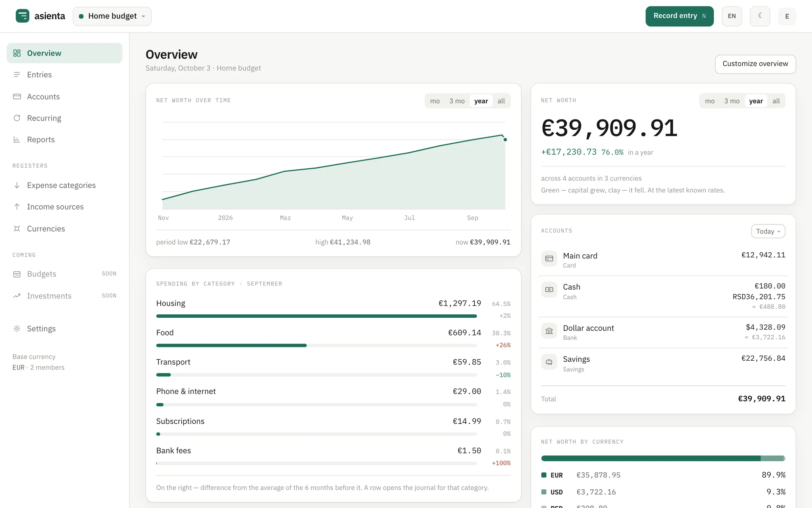
Task: Open the Today dropdown in Accounts
Action: 768,231
